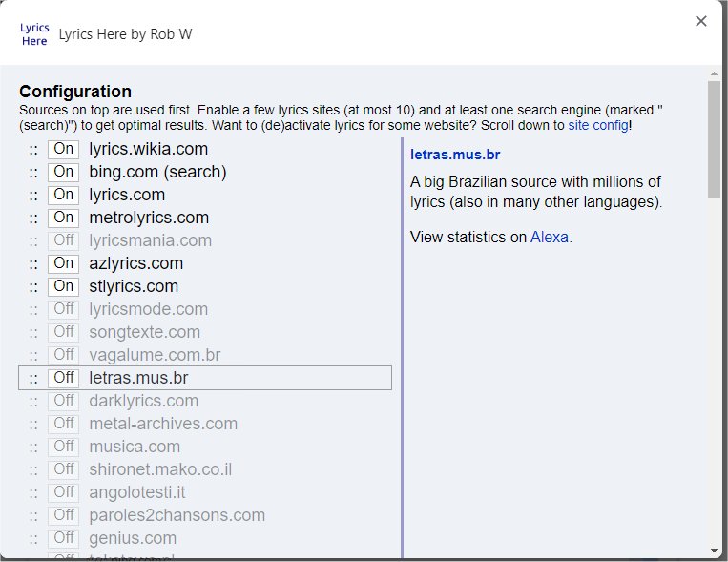Click the scroll down arrow
This screenshot has height=562, width=728.
[x=714, y=551]
